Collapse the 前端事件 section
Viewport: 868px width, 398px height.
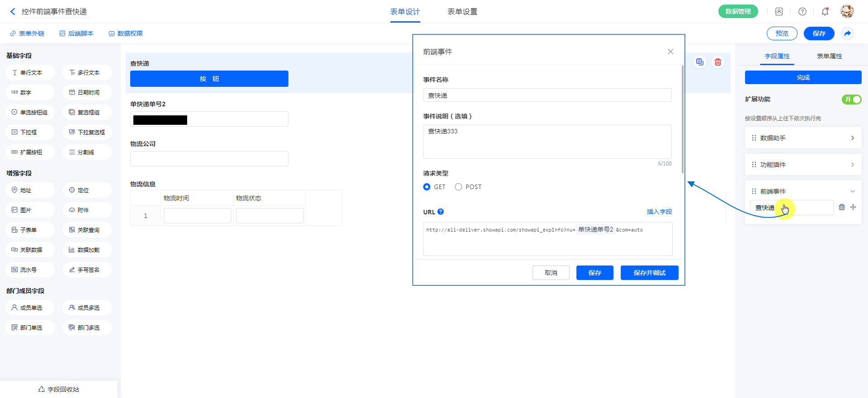(x=852, y=191)
